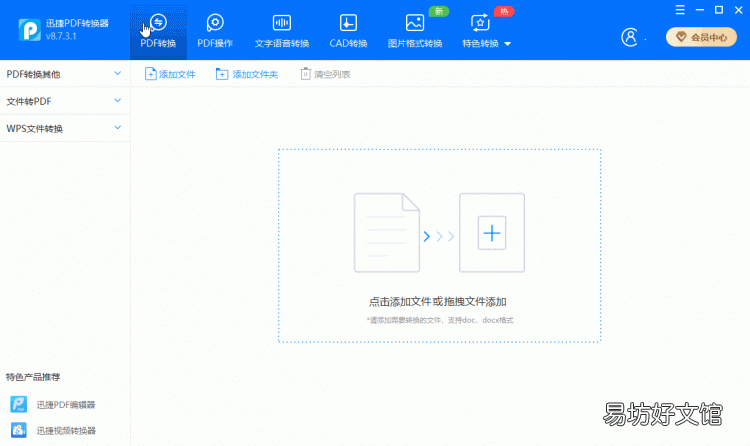750x446 pixels.
Task: Click the 点击添加文件或拖拽文件添加 text
Action: point(437,301)
